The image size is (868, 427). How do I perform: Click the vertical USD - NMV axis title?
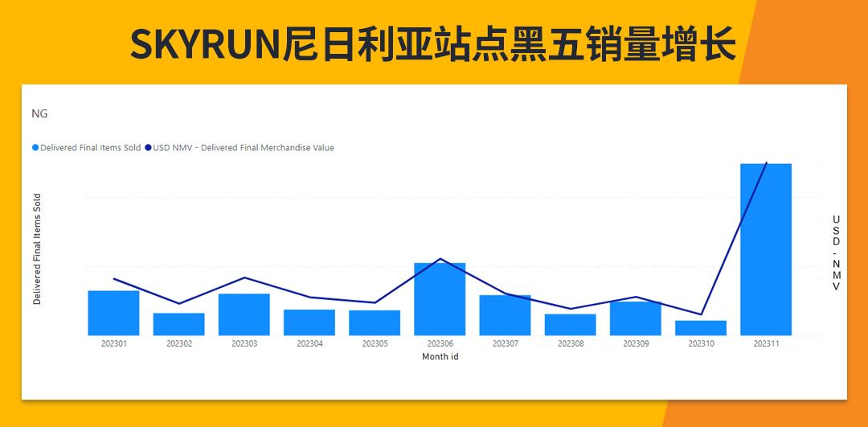(x=836, y=253)
